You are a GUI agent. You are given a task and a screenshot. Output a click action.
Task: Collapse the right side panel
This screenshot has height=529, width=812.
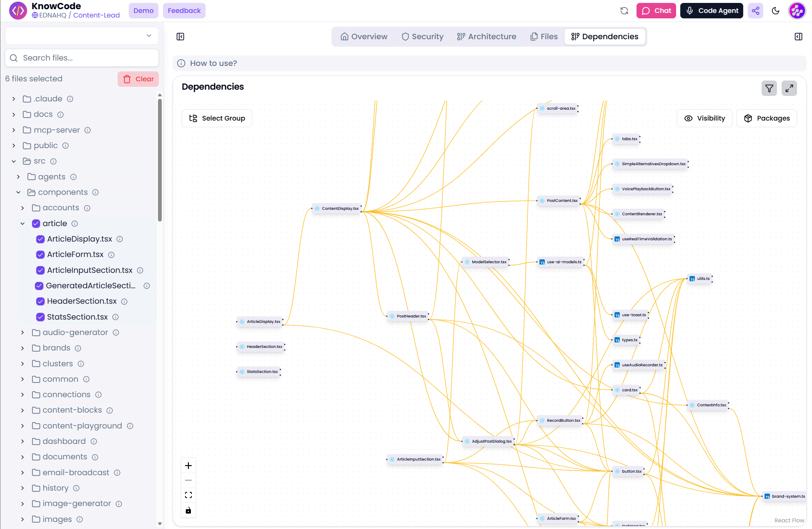click(799, 37)
